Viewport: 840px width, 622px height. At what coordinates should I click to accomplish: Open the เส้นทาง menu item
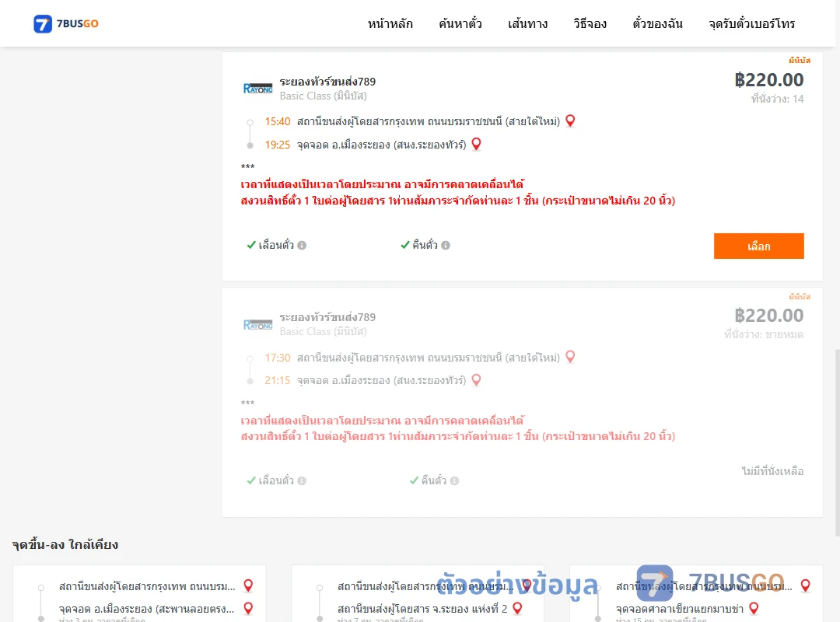(527, 23)
